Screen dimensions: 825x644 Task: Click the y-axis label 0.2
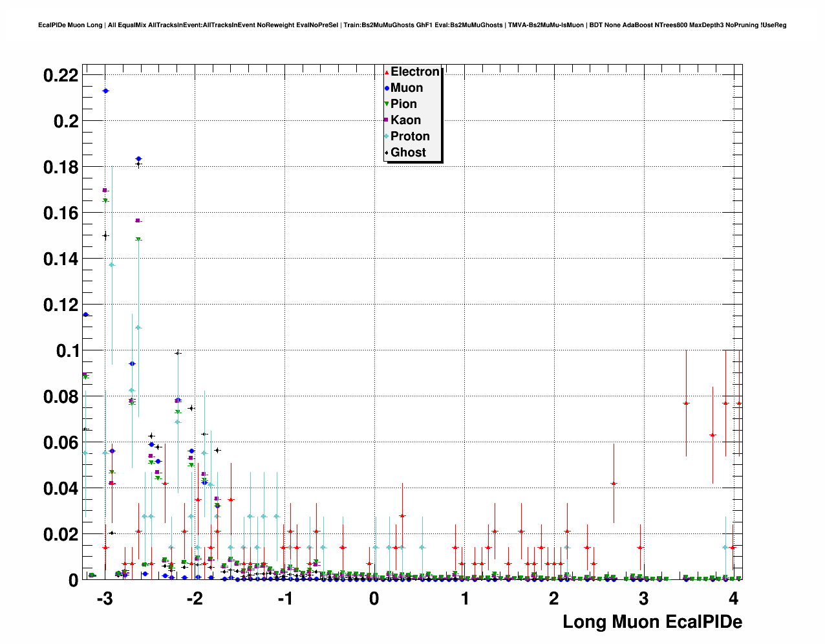pos(65,122)
